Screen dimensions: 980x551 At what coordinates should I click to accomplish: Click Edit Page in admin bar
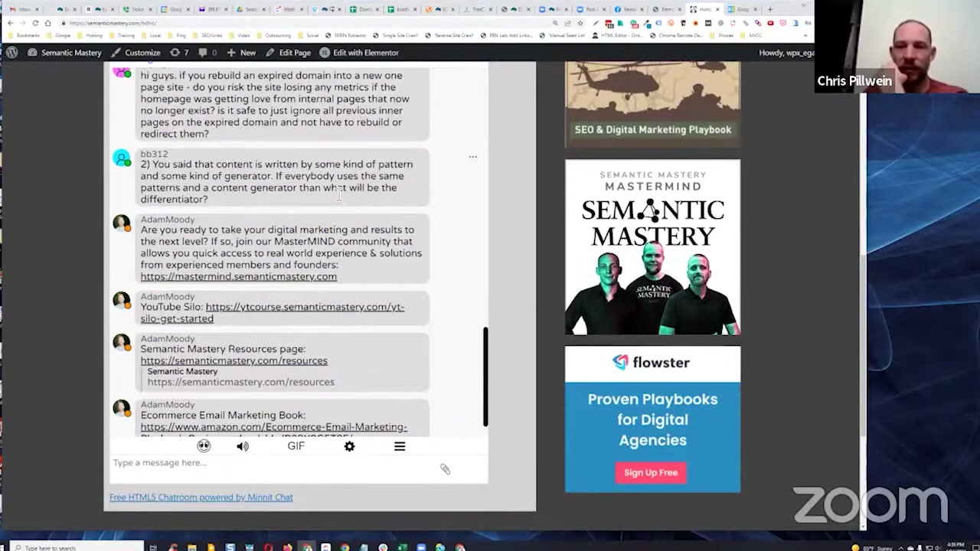(x=288, y=53)
